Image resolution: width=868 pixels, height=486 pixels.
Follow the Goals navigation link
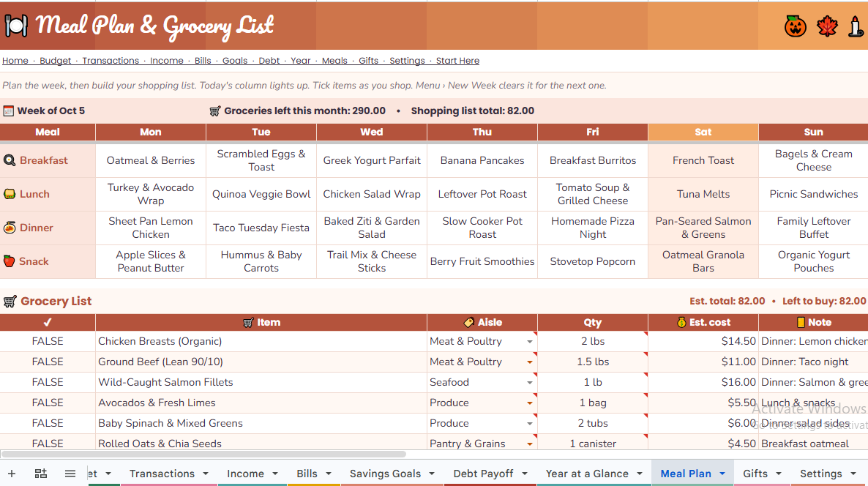click(x=235, y=61)
